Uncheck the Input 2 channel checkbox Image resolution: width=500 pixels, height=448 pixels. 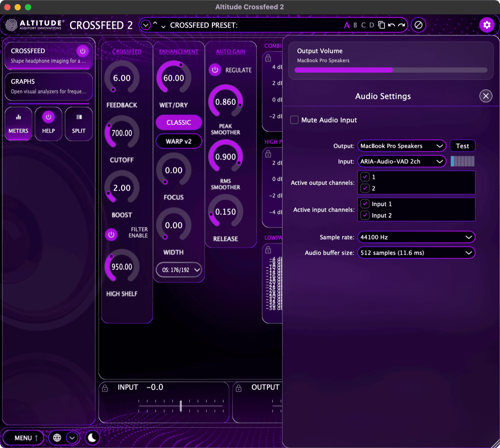coord(365,215)
